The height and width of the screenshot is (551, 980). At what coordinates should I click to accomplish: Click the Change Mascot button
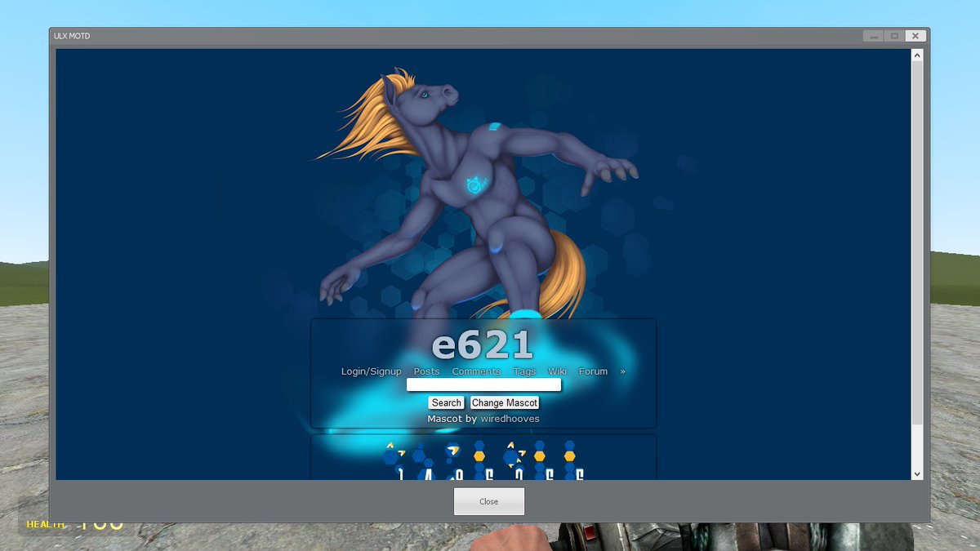[x=505, y=402]
